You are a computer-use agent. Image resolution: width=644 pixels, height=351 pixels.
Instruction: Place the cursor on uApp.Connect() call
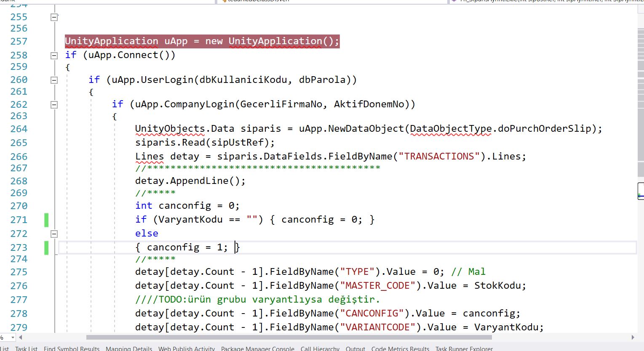point(129,55)
